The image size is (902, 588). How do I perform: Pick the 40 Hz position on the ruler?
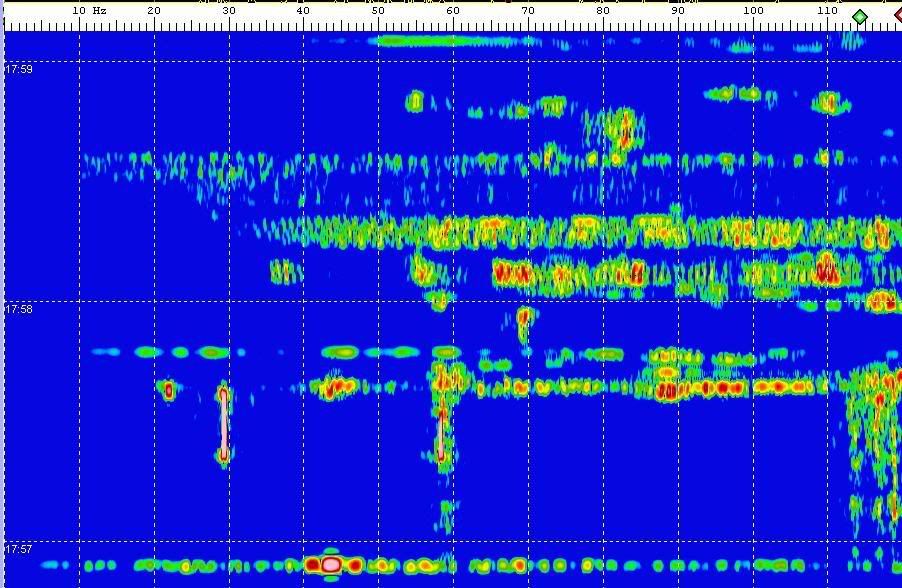click(303, 10)
